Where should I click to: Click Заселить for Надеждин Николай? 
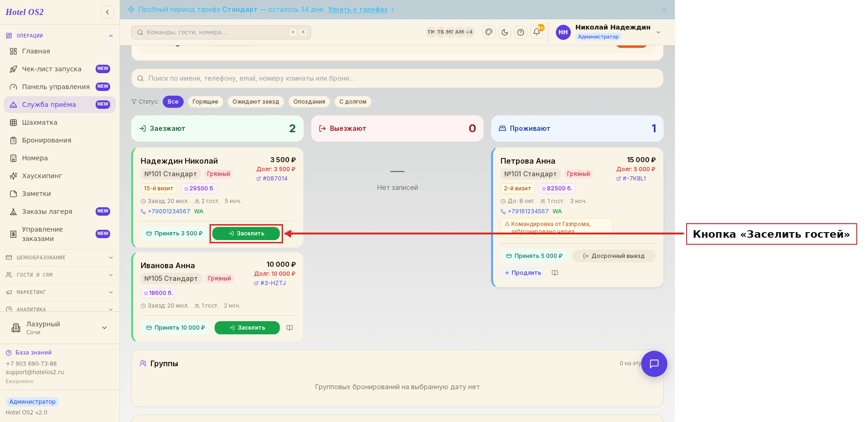coord(246,234)
